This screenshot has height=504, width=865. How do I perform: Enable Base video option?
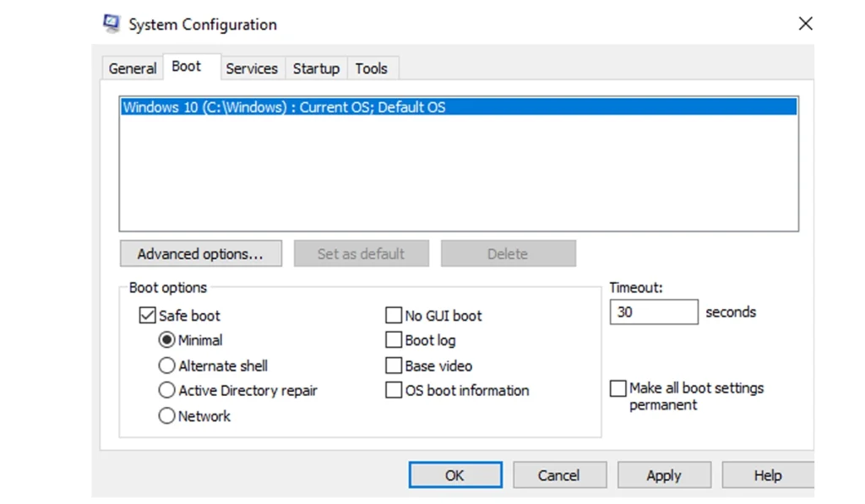394,366
